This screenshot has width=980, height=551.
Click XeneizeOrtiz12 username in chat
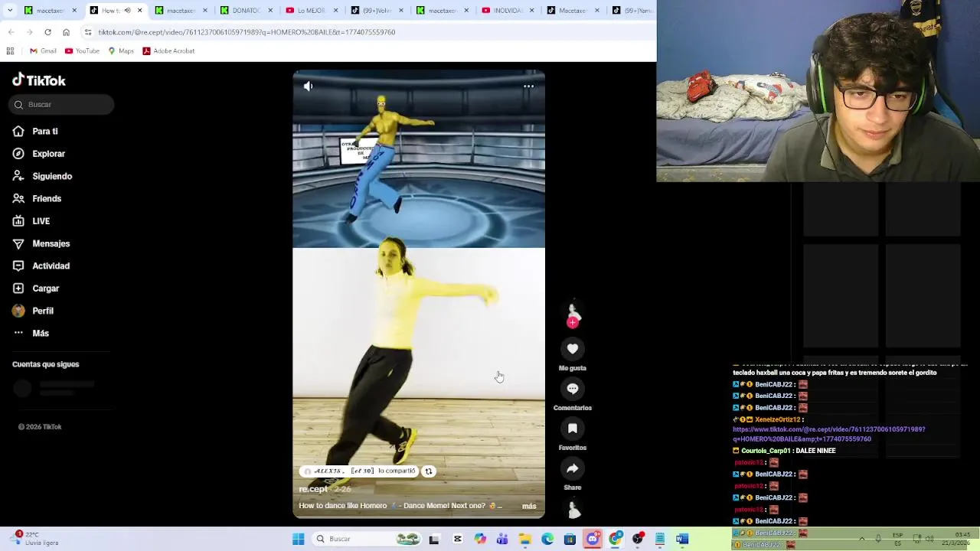pos(776,420)
